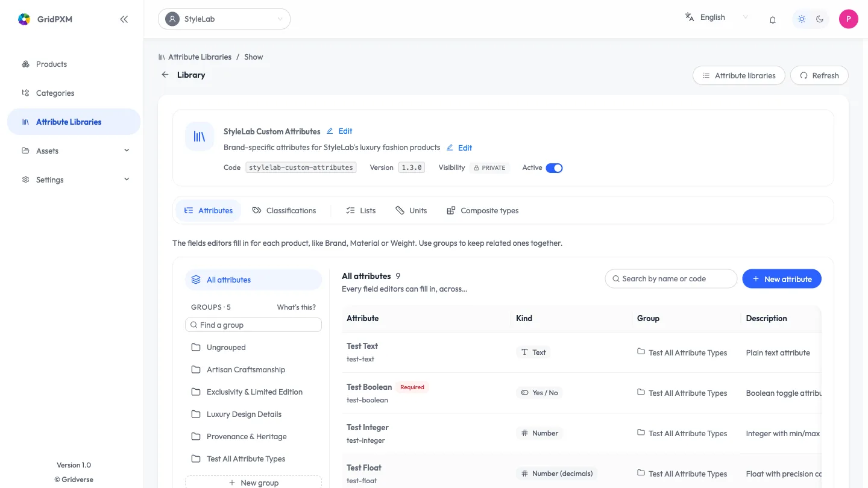Collapse the sidebar with double-chevron icon
This screenshot has width=868, height=488.
point(124,19)
